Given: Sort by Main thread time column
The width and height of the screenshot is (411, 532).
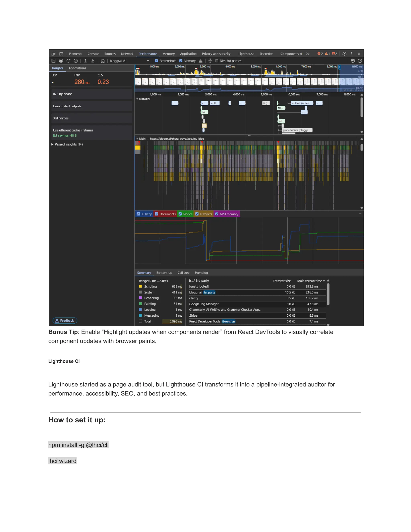Looking at the screenshot, I should [311, 281].
